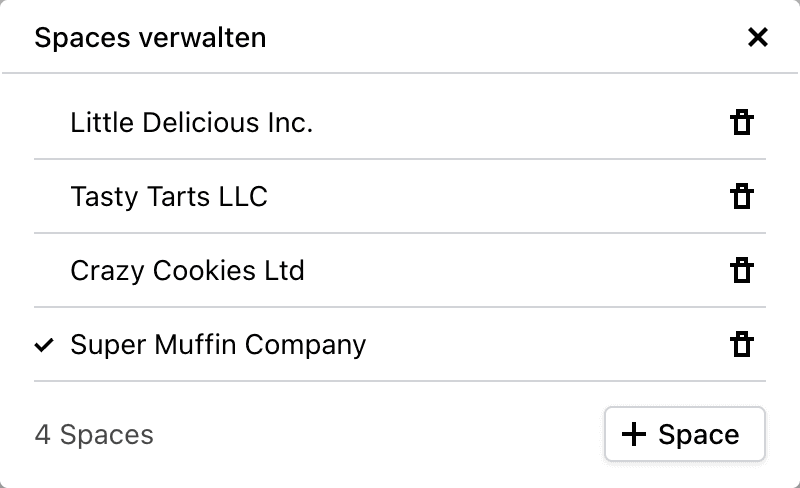Click the "4 Spaces" count label
The width and height of the screenshot is (800, 488).
pyautogui.click(x=94, y=435)
